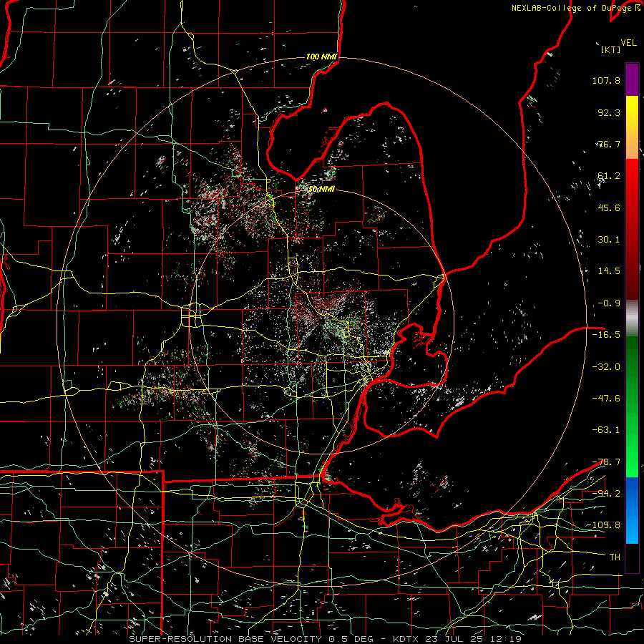The width and height of the screenshot is (644, 644).
Task: Click the -32.0 legend value
Action: (x=606, y=366)
